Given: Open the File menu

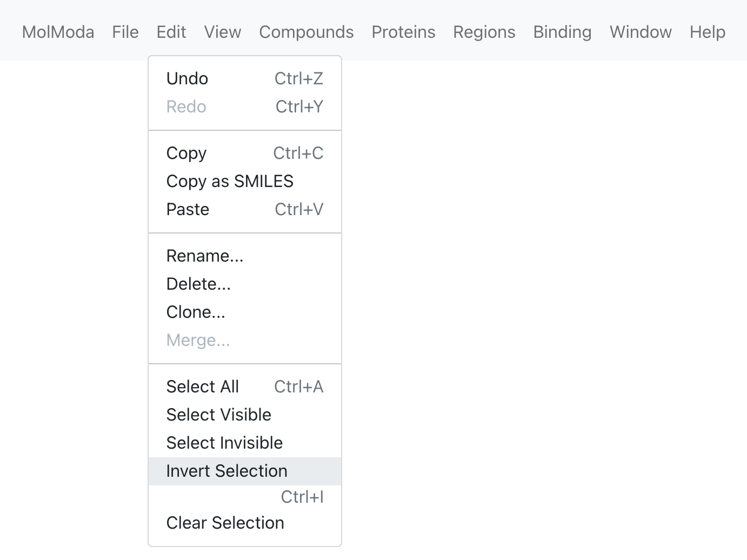Looking at the screenshot, I should click(125, 32).
